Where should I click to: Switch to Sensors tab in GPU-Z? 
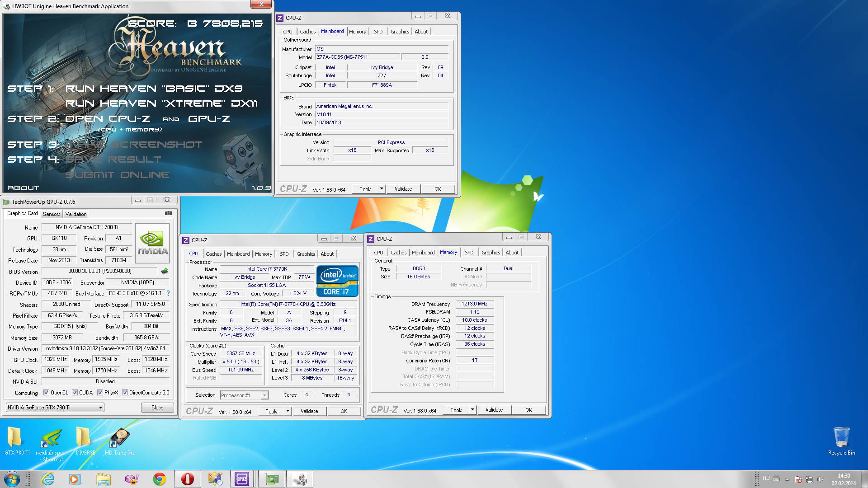[x=52, y=214]
